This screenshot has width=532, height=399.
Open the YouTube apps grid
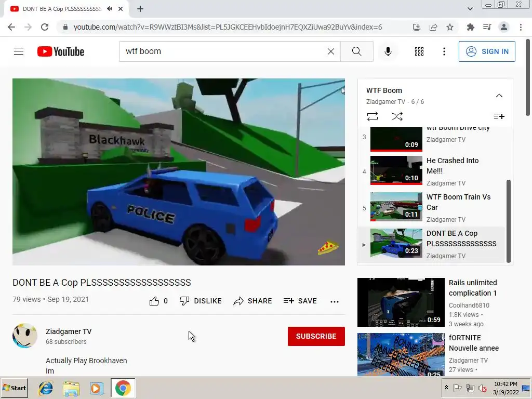[x=419, y=51]
